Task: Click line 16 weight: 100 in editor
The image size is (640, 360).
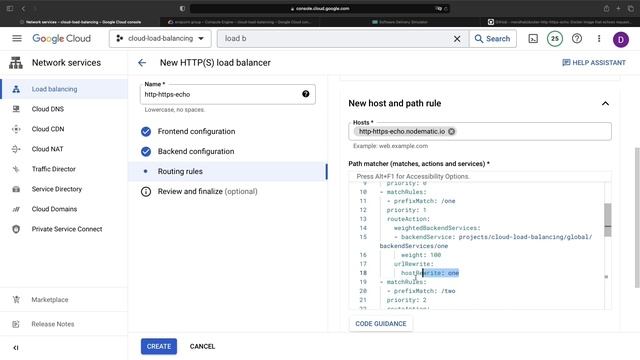Action: (421, 255)
